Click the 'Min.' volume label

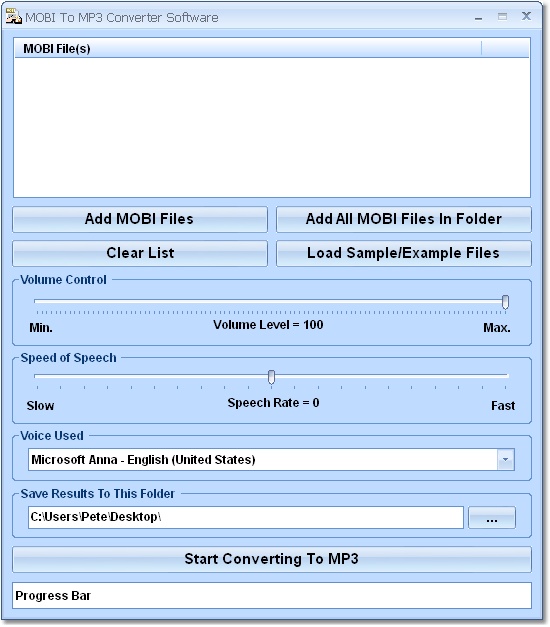(x=41, y=328)
